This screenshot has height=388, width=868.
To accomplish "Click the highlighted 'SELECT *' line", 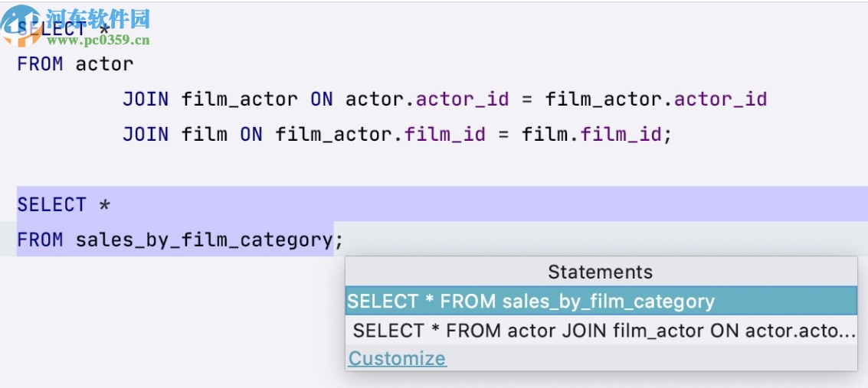I will [x=64, y=204].
